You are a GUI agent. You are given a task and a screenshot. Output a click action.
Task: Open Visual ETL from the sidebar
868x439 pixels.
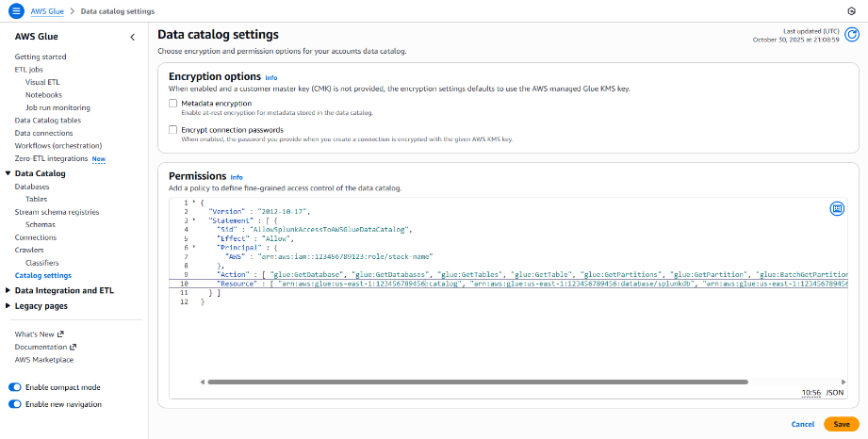[x=42, y=82]
